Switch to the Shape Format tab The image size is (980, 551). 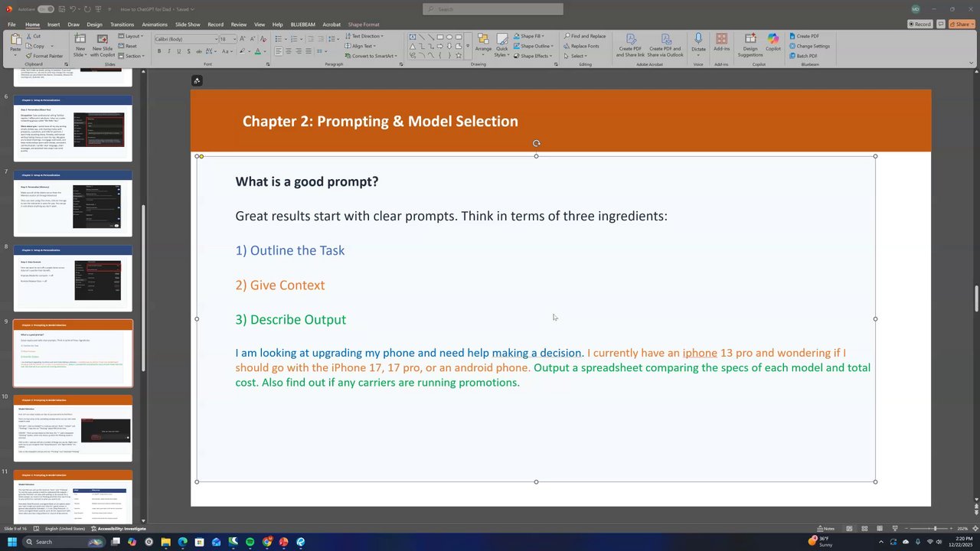point(363,24)
